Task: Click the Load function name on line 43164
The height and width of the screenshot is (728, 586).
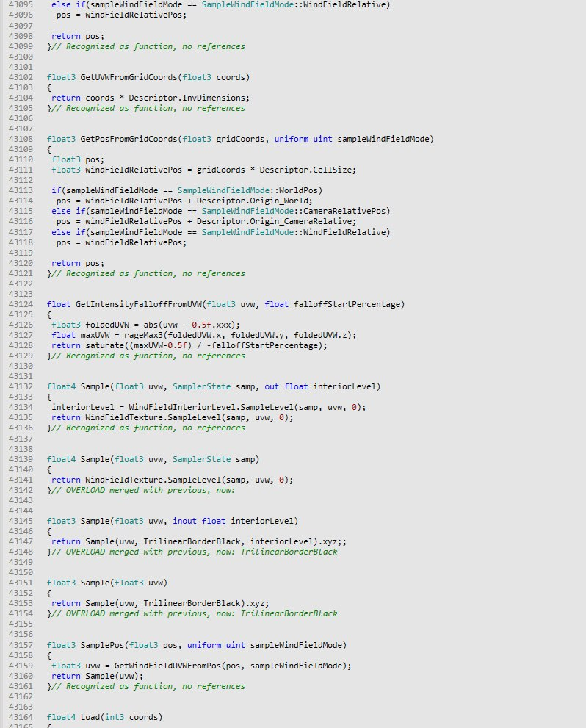Action: [90, 717]
